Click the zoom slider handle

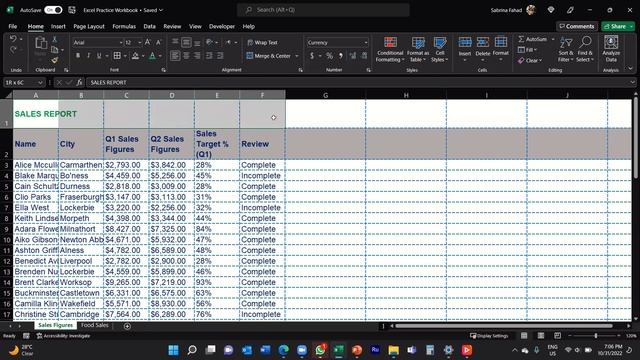tap(596, 336)
